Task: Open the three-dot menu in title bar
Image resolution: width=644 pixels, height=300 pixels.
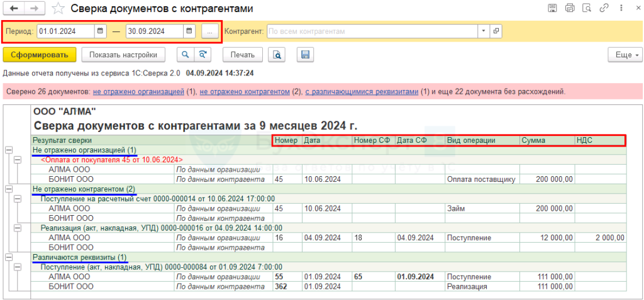Action: pyautogui.click(x=620, y=8)
